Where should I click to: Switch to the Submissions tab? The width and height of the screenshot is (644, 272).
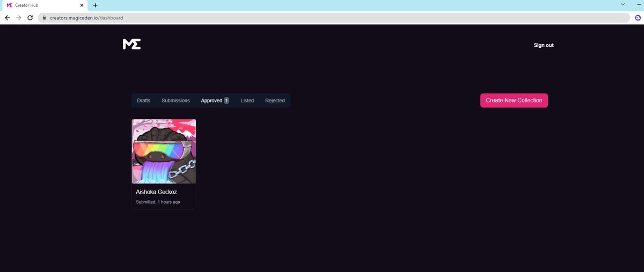[x=175, y=101]
